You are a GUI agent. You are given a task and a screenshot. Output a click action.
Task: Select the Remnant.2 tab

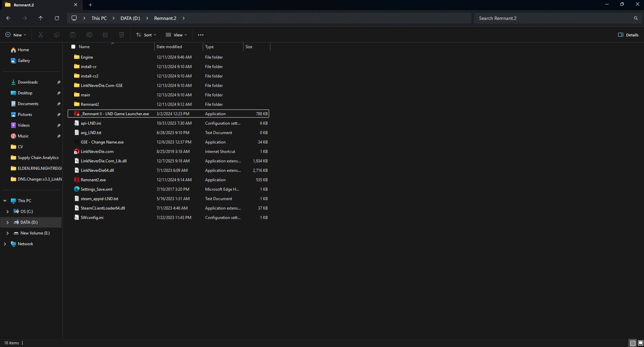tap(37, 5)
